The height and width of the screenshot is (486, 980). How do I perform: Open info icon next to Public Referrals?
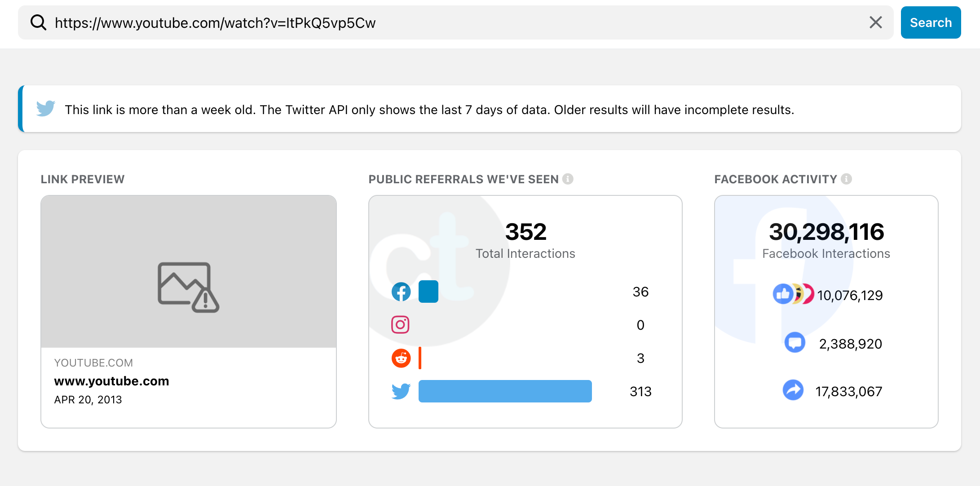[x=568, y=179]
